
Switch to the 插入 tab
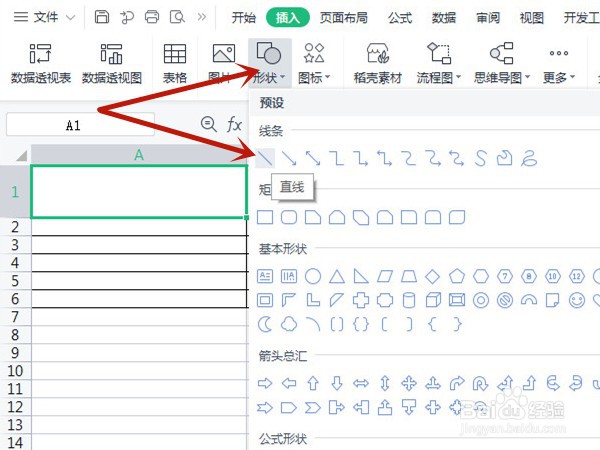pos(287,18)
